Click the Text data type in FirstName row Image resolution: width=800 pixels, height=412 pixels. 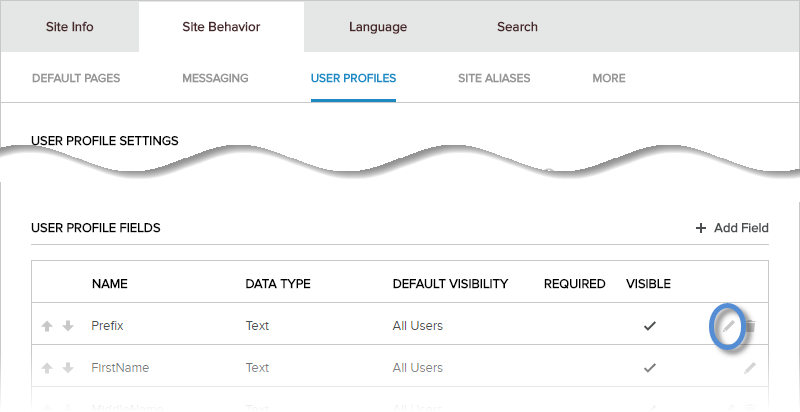(257, 367)
